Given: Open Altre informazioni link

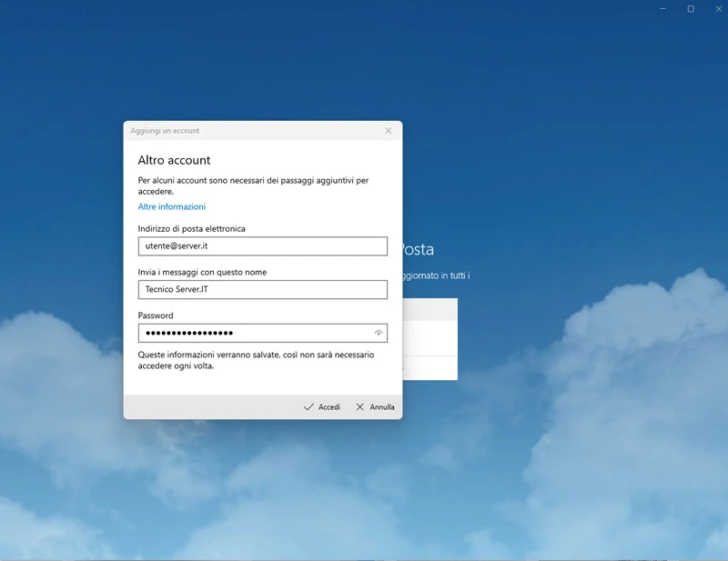Looking at the screenshot, I should click(x=173, y=206).
